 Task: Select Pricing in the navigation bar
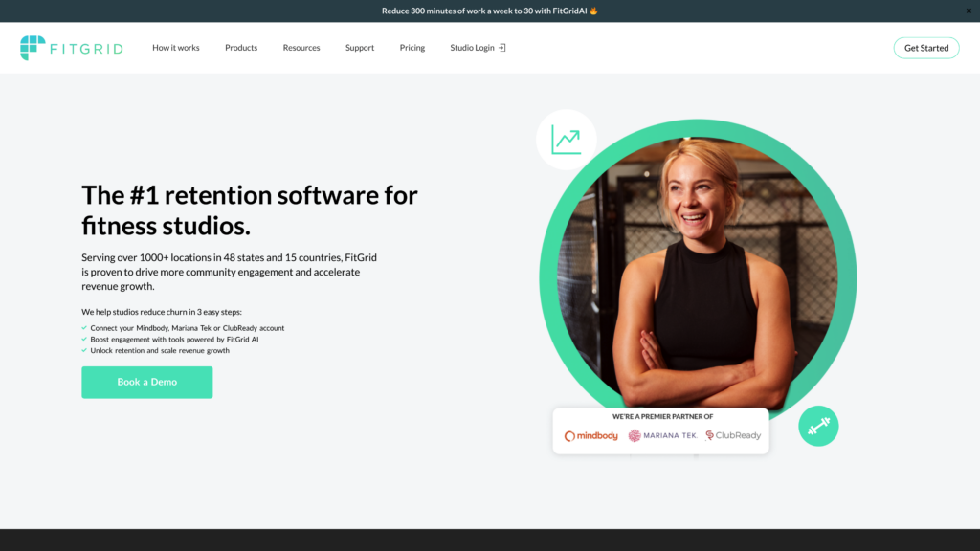[412, 47]
